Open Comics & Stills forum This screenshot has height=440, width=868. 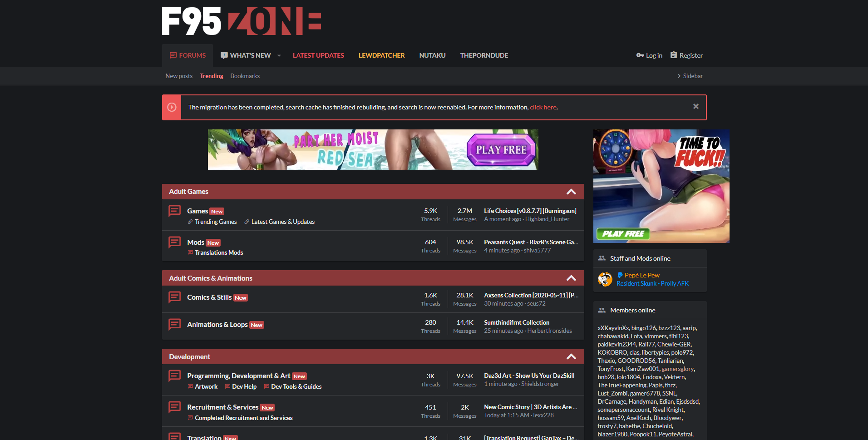209,297
